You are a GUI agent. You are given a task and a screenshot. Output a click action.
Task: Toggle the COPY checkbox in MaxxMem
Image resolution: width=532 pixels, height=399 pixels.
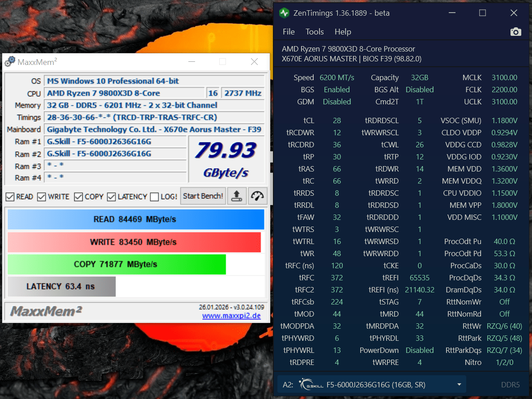[x=78, y=197]
